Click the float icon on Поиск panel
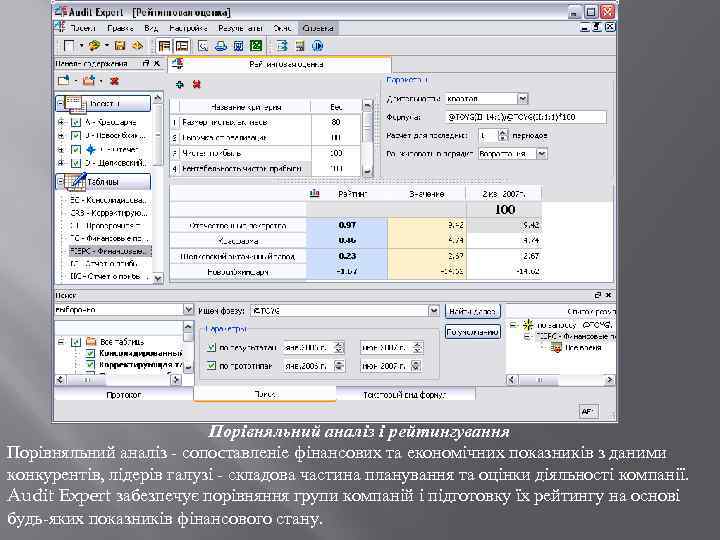The image size is (720, 540). pyautogui.click(x=598, y=295)
